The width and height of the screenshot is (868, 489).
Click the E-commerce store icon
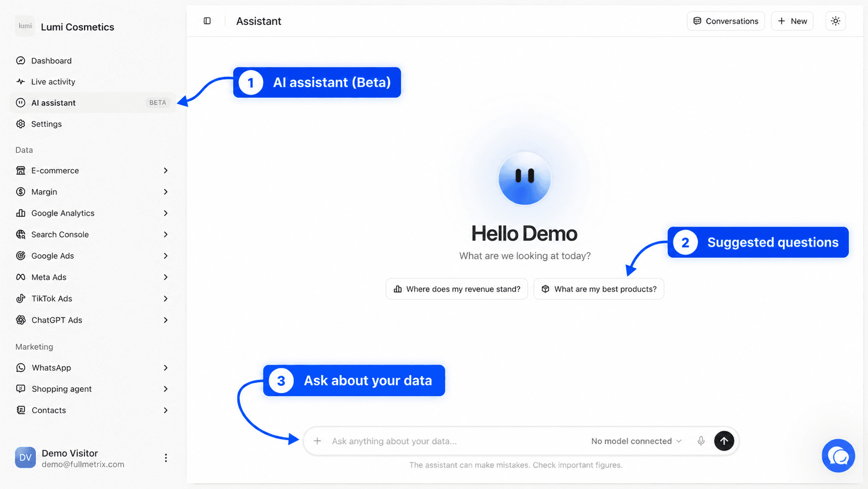tap(21, 170)
